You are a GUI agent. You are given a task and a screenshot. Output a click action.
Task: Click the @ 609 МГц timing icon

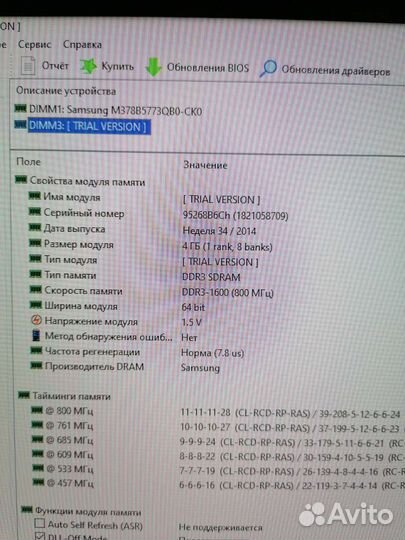[x=38, y=454]
